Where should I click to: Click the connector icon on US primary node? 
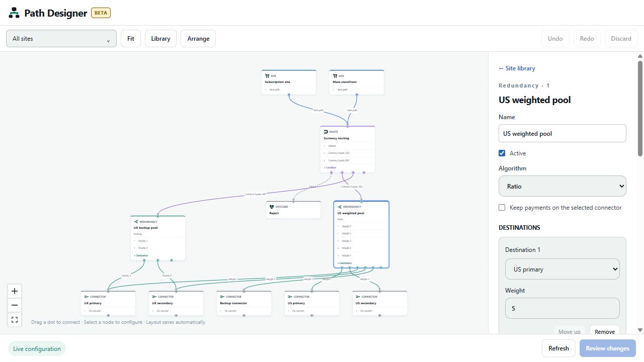290,297
